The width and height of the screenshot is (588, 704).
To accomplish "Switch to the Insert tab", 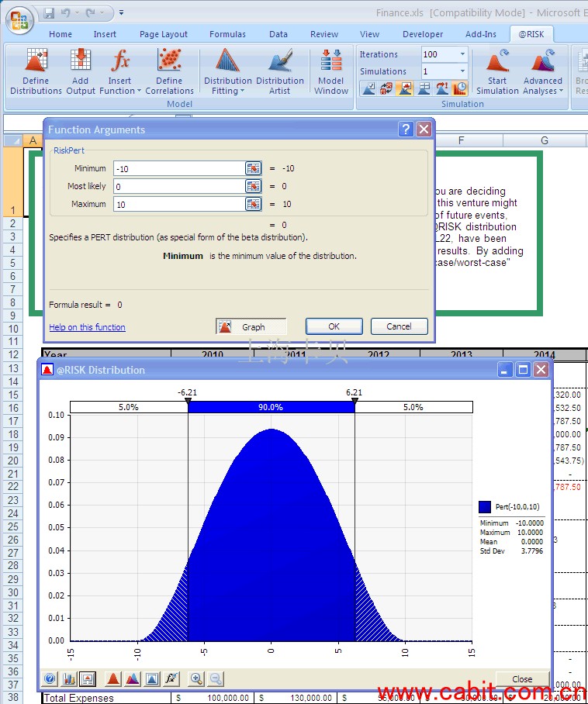I will click(105, 34).
